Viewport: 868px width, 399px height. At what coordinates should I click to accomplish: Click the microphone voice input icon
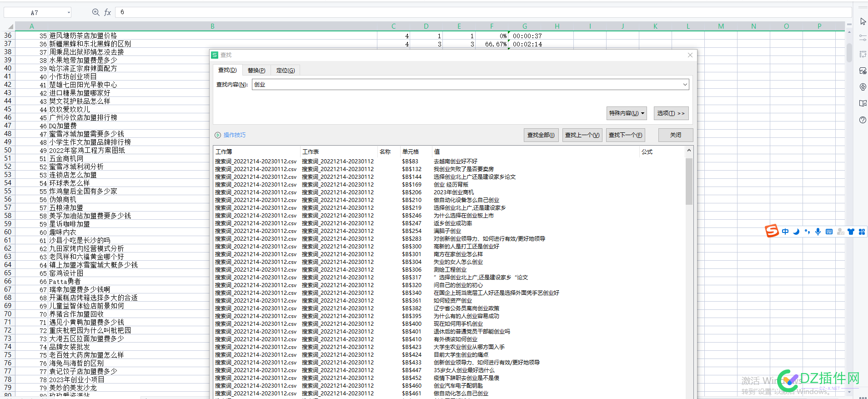(818, 232)
